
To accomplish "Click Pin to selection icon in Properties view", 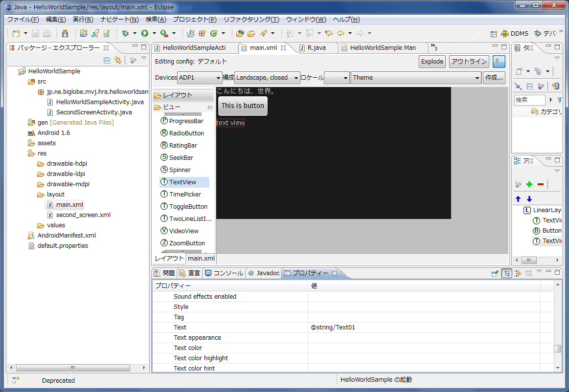I will 495,273.
